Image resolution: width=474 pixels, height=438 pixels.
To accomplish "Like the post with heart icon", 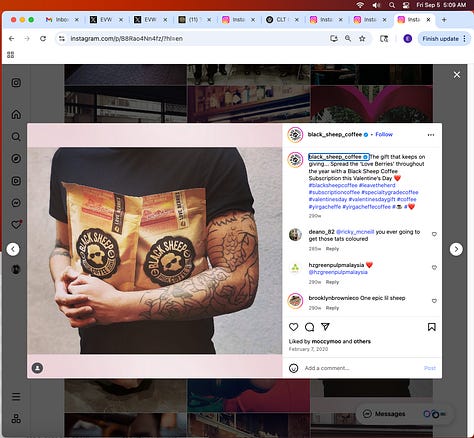I will tap(293, 327).
